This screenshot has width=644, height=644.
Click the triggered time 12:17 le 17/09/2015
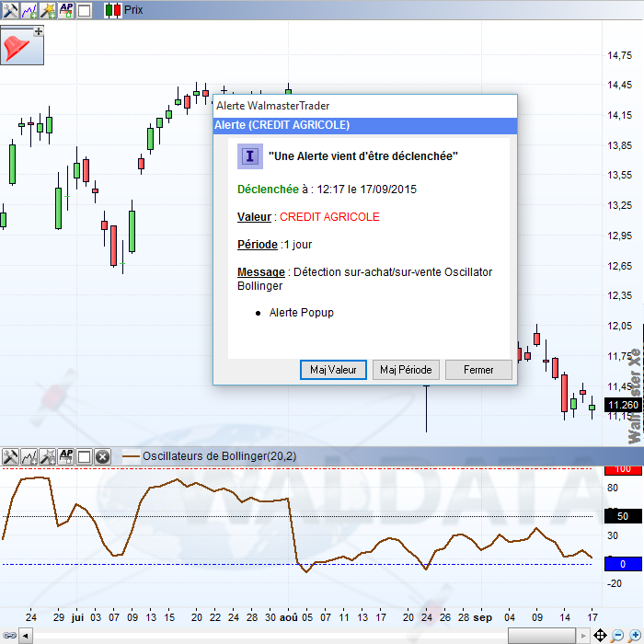click(366, 190)
